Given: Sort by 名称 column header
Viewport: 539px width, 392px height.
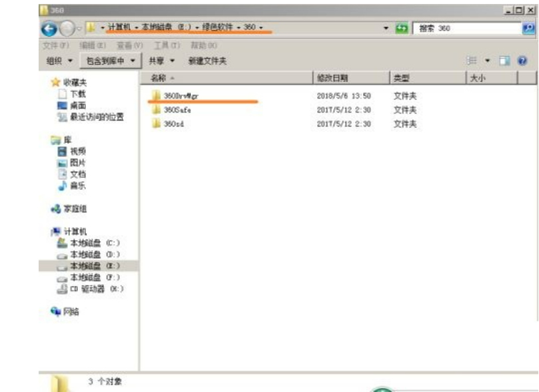Looking at the screenshot, I should tap(227, 78).
